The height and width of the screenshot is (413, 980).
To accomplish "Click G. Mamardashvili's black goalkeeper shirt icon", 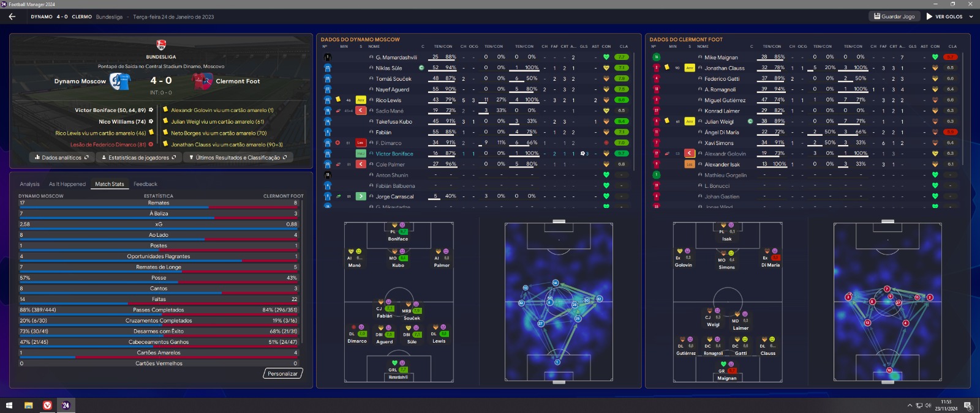I will 328,58.
